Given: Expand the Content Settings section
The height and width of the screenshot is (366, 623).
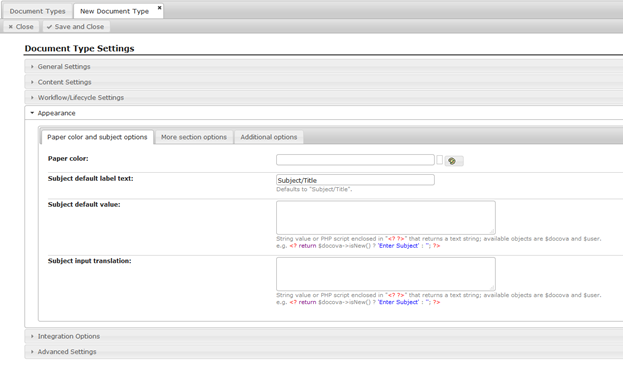Looking at the screenshot, I should point(323,82).
